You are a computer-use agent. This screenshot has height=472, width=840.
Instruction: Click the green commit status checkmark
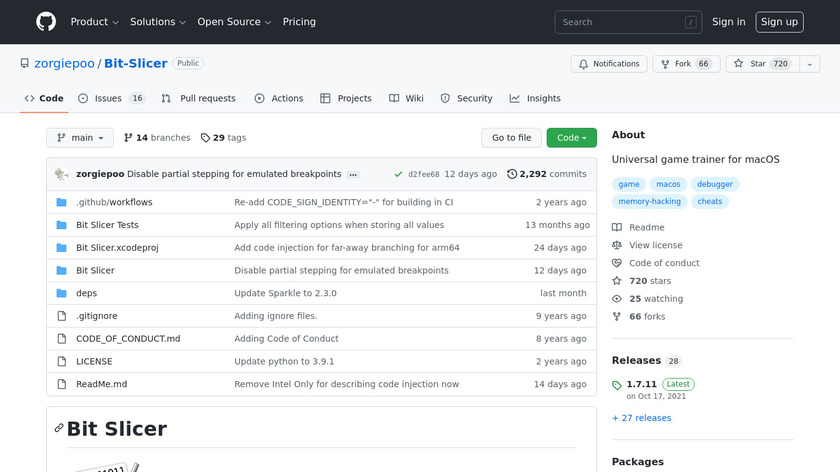(x=398, y=174)
